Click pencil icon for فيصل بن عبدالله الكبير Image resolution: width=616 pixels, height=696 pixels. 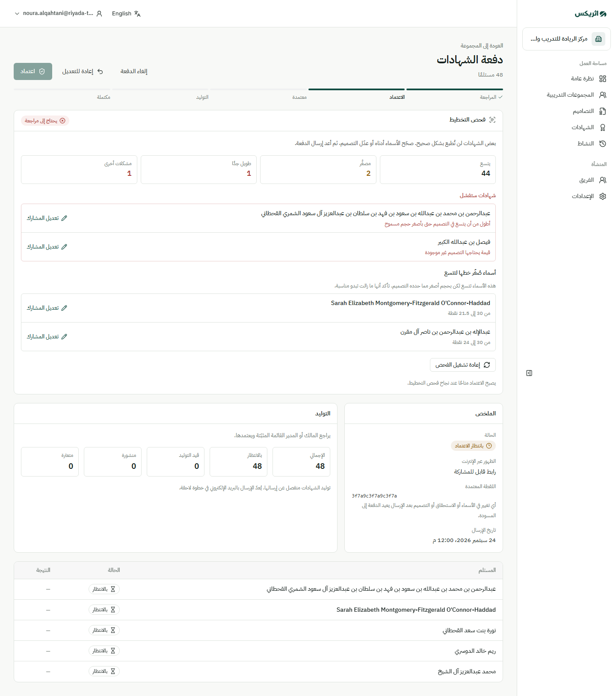tap(64, 247)
